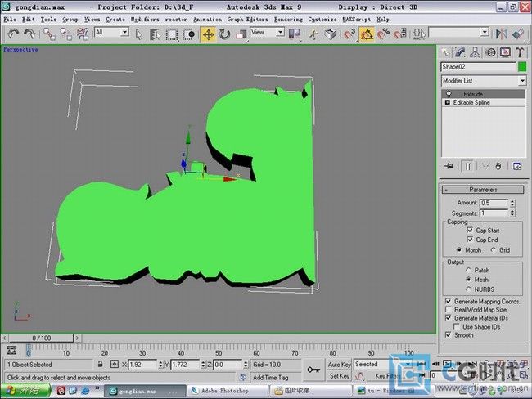The height and width of the screenshot is (399, 532).
Task: Open the Display command panel tab
Action: (505, 52)
